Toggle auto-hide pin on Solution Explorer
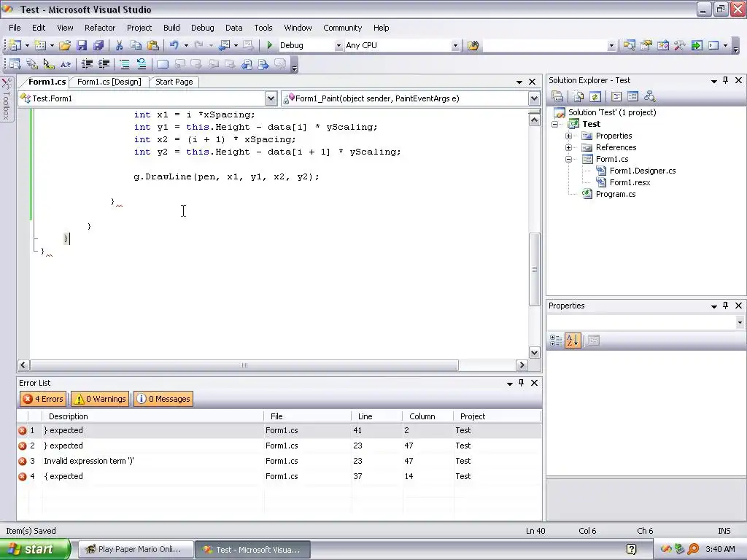The width and height of the screenshot is (747, 560). 726,80
